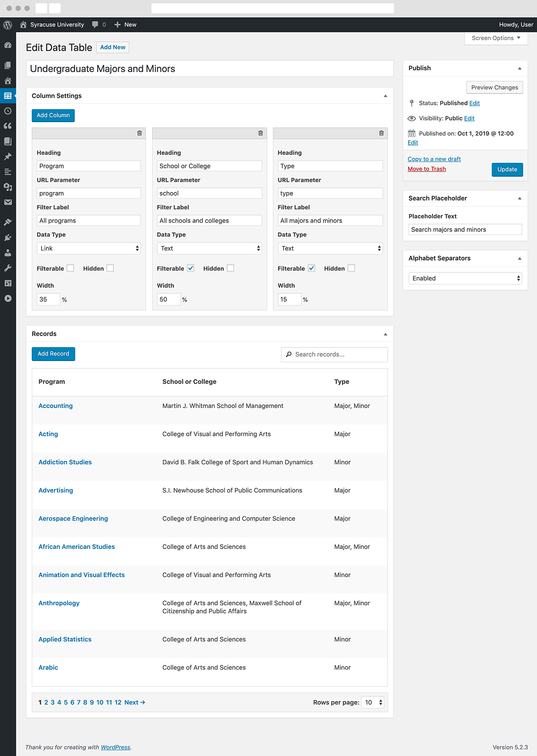
Task: Toggle Hidden checkbox for School or College column
Action: click(230, 268)
